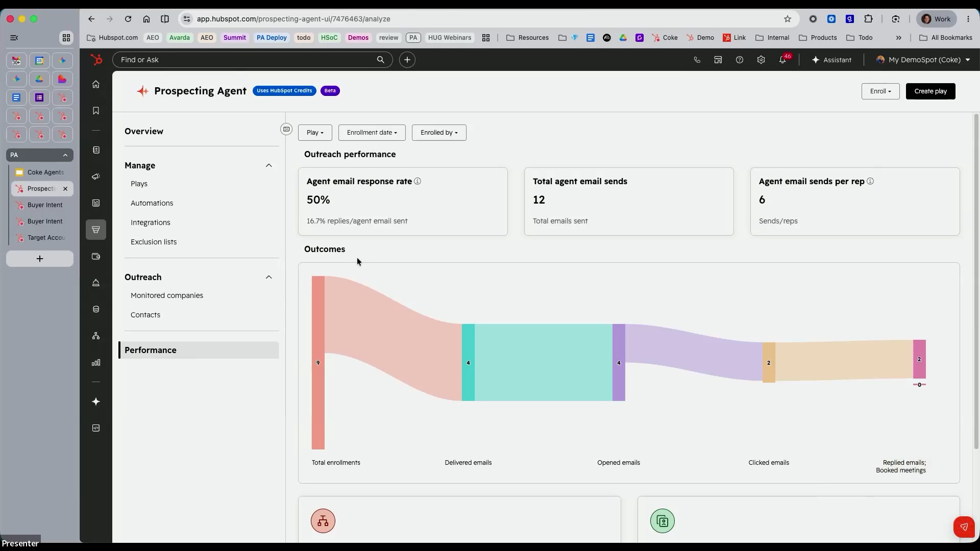
Task: Open Contacts under Outreach
Action: 145,315
